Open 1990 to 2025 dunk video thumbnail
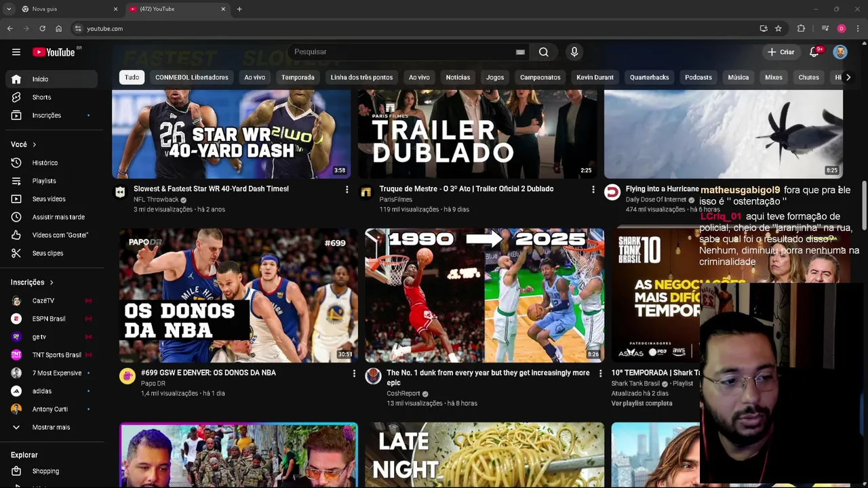This screenshot has width=868, height=488. coord(485,296)
